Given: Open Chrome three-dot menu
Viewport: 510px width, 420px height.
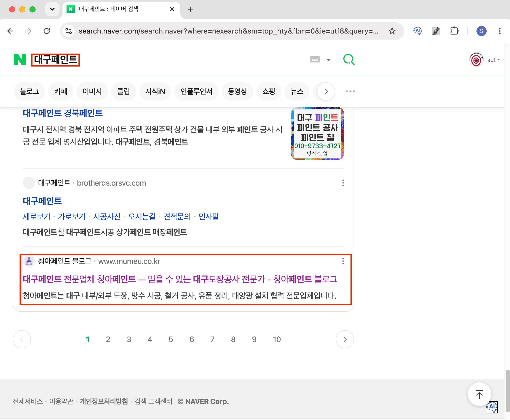Looking at the screenshot, I should [x=500, y=31].
